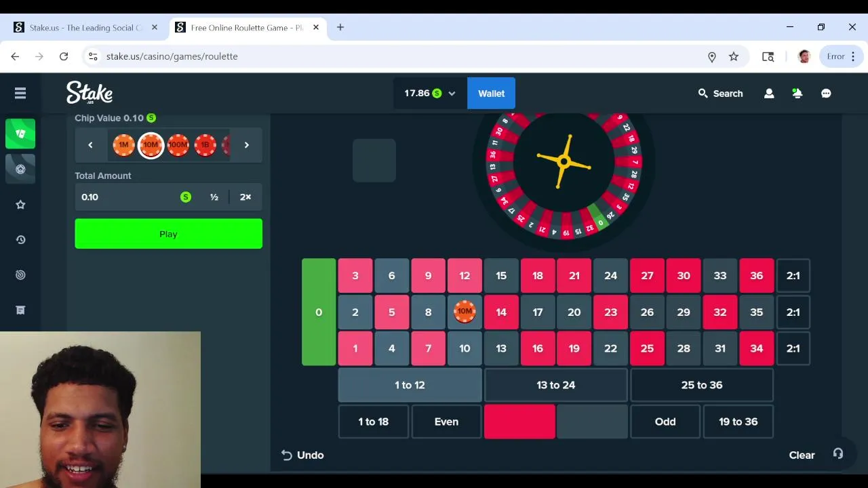This screenshot has height=488, width=868.
Task: Click the address bar URL
Action: pyautogui.click(x=172, y=56)
